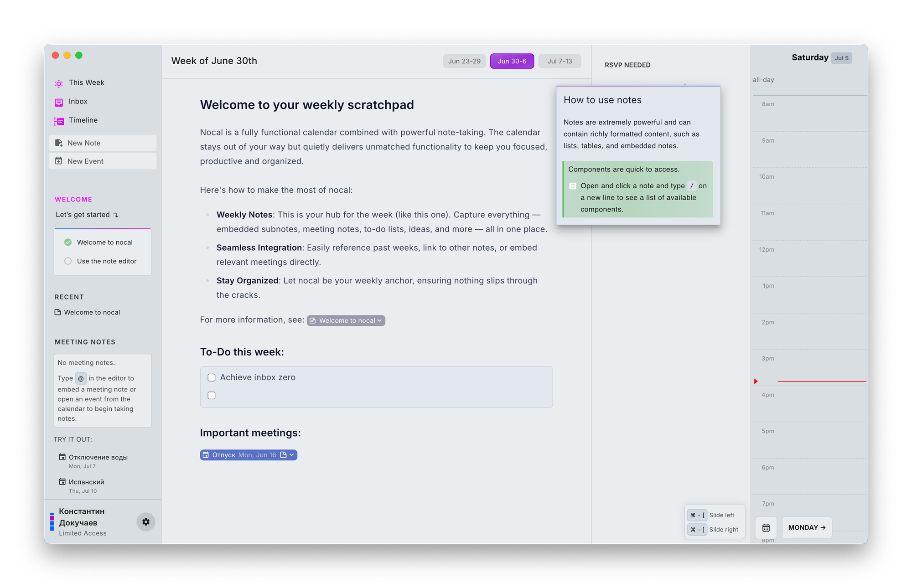Check the Achieve inbox zero checkbox

pyautogui.click(x=212, y=377)
